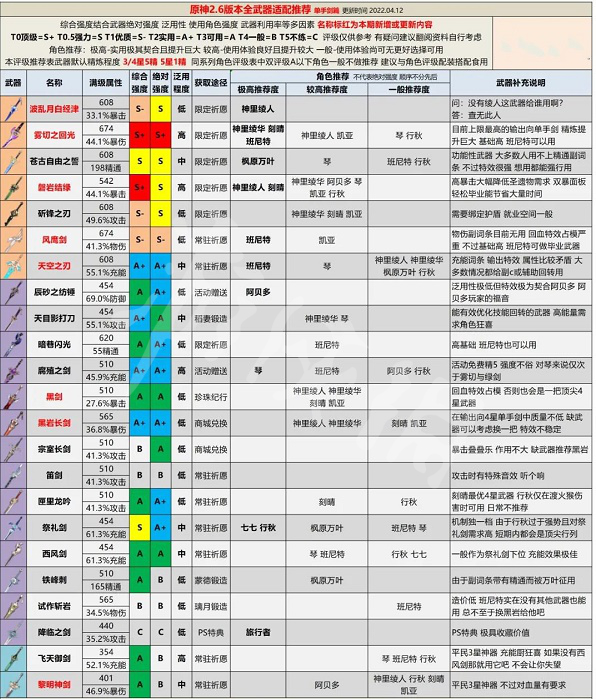Click the 飞天御剑 weapon icon
The image size is (596, 699).
tap(13, 658)
